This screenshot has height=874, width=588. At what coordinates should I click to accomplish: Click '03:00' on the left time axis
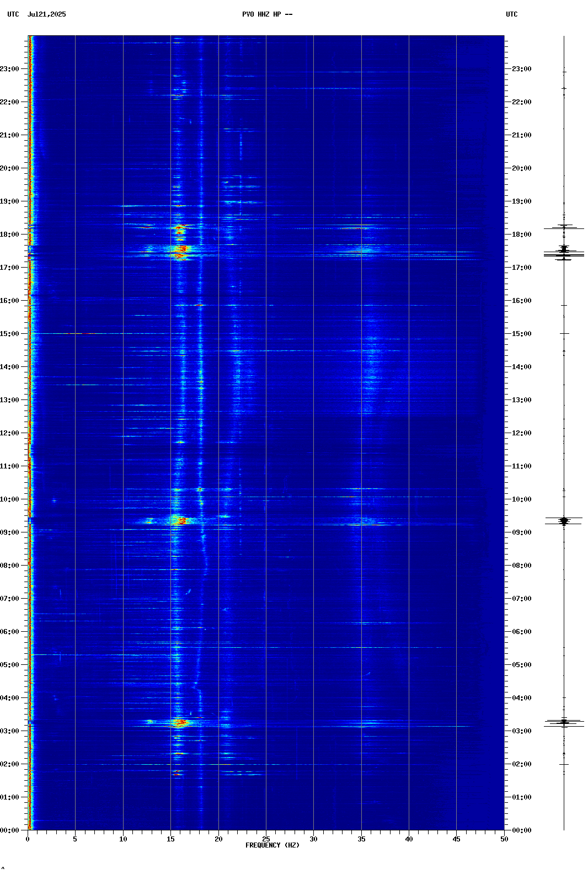coord(9,731)
